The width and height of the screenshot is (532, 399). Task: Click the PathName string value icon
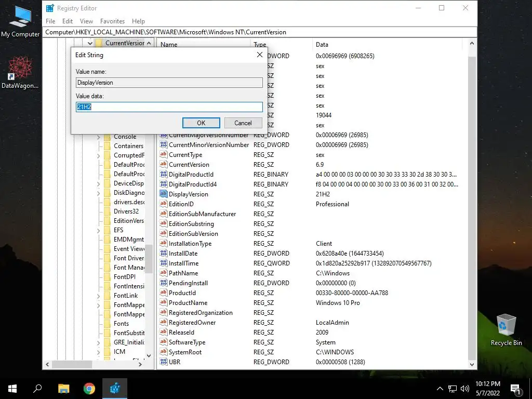pos(164,273)
